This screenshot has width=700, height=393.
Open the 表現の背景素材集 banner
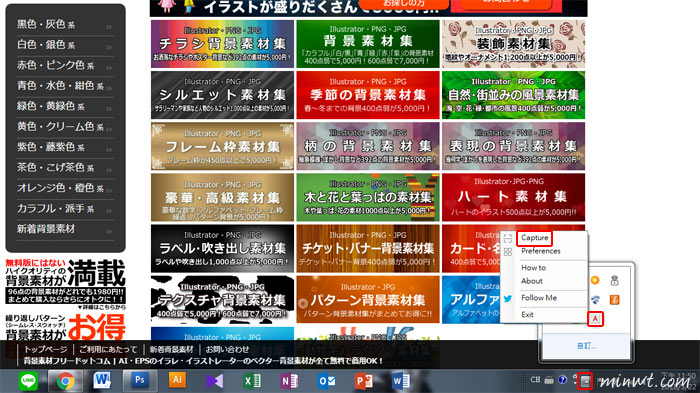[513, 146]
